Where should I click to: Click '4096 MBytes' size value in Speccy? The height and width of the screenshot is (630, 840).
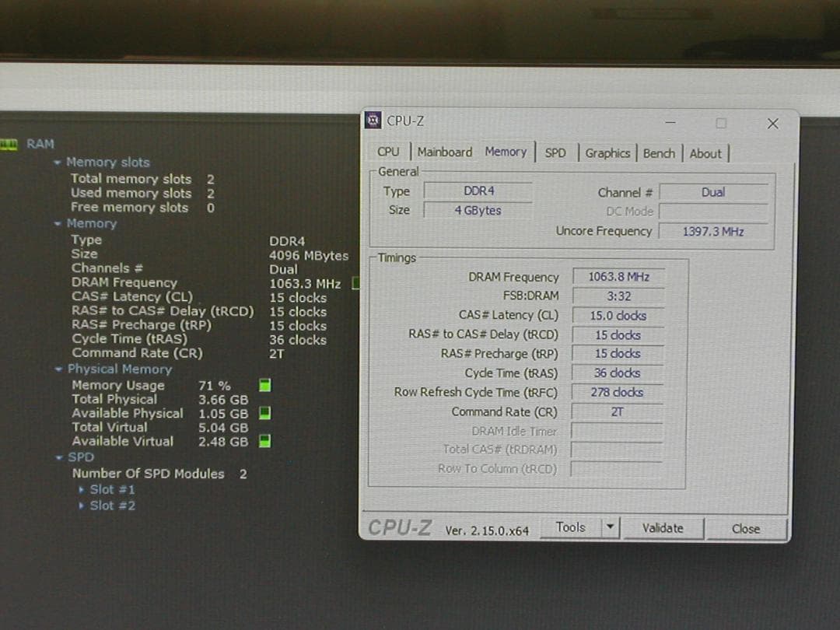click(x=309, y=256)
